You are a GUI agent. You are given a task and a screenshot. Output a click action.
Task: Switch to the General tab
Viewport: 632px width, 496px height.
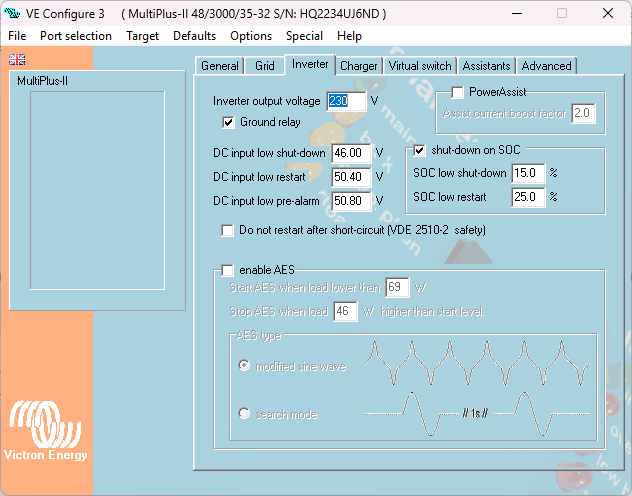220,66
